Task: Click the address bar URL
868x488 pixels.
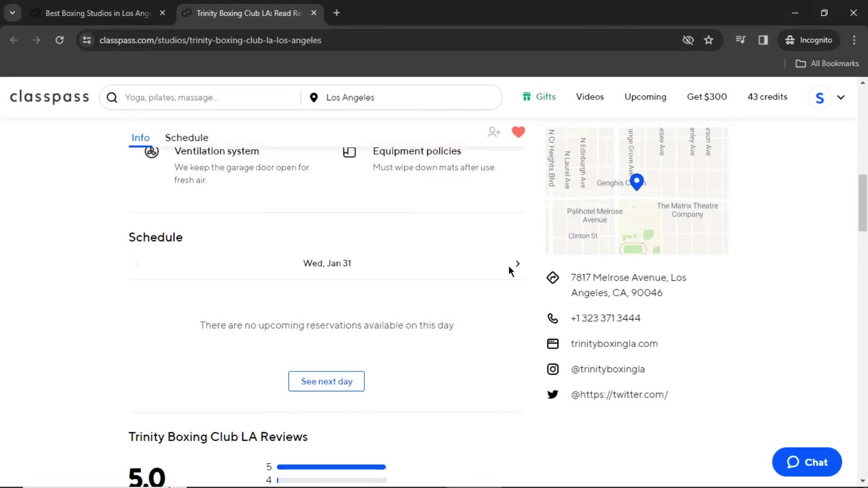Action: click(210, 40)
